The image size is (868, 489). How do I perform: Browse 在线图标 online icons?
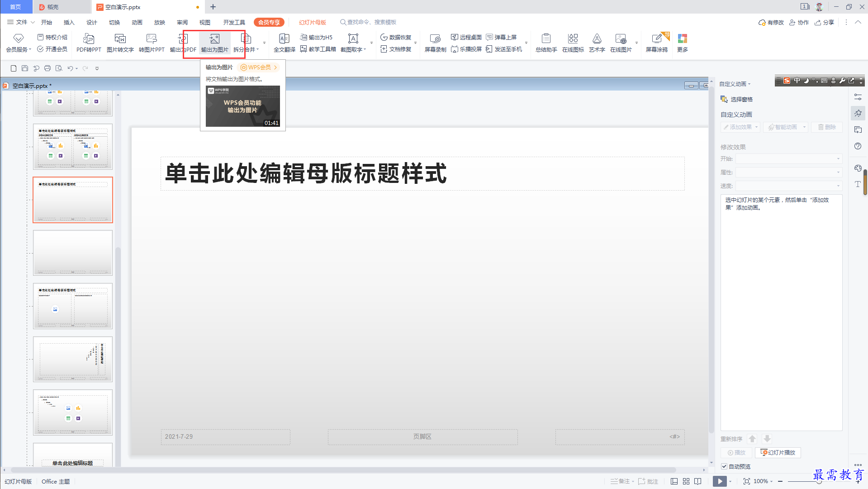(x=573, y=43)
